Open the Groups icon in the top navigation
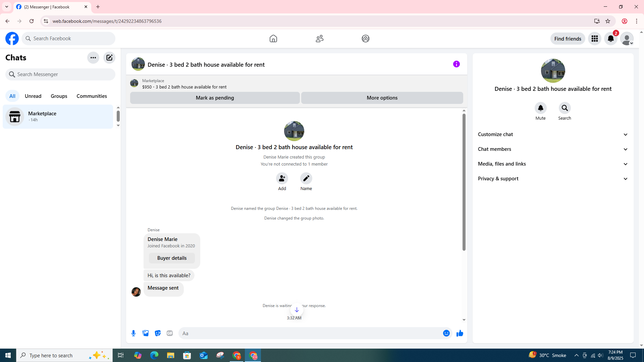644x362 pixels. coord(366,39)
